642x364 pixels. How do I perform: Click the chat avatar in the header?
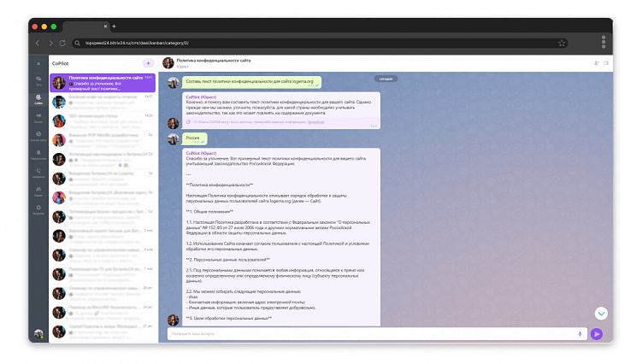coord(168,63)
